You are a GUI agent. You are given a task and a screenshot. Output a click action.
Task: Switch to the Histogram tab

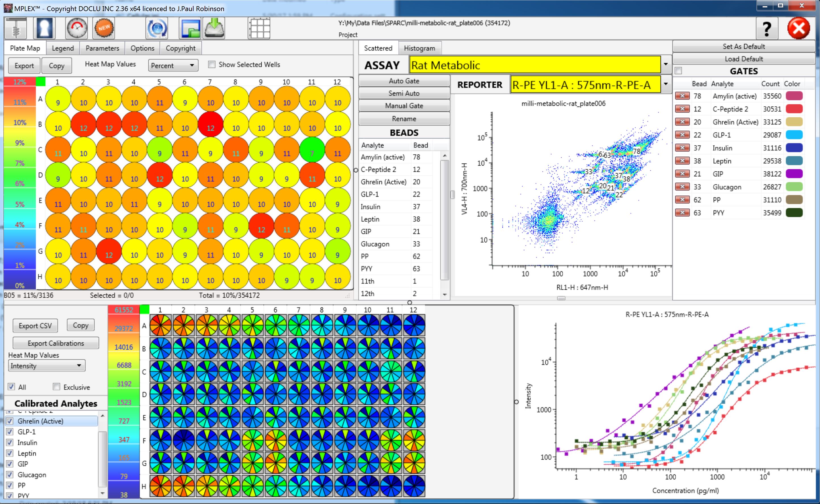(x=419, y=48)
